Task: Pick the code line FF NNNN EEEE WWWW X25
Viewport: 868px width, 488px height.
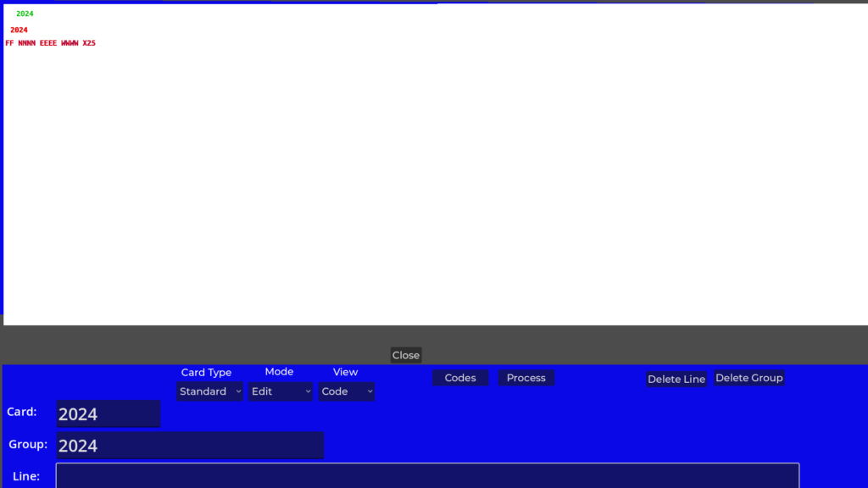Action: 50,43
